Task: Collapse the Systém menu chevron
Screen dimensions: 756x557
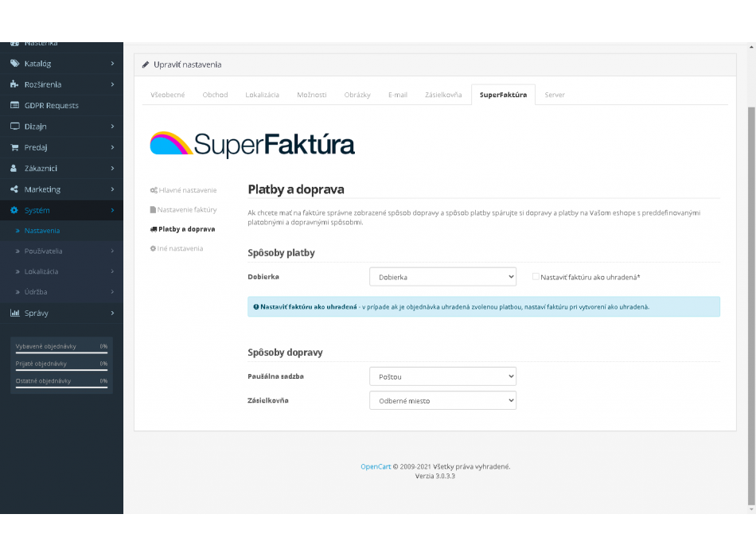Action: (112, 210)
